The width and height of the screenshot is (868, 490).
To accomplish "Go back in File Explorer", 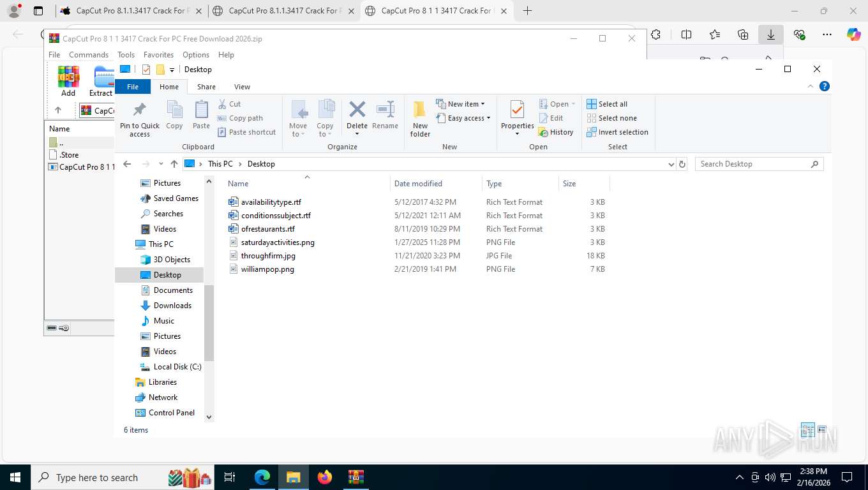I will (127, 164).
